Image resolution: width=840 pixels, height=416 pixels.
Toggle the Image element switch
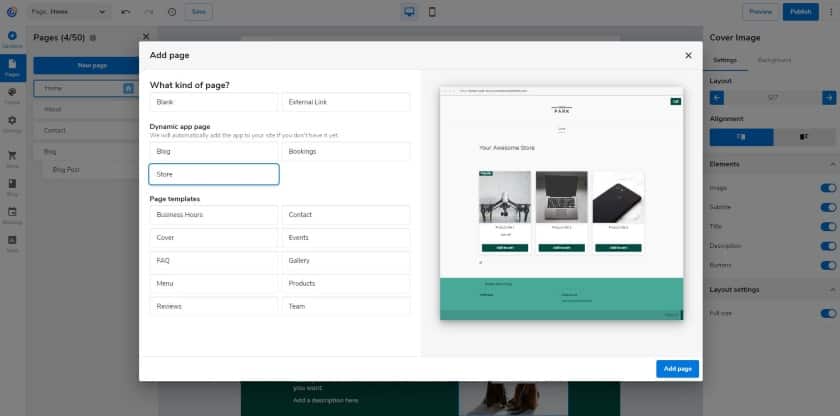click(x=828, y=188)
